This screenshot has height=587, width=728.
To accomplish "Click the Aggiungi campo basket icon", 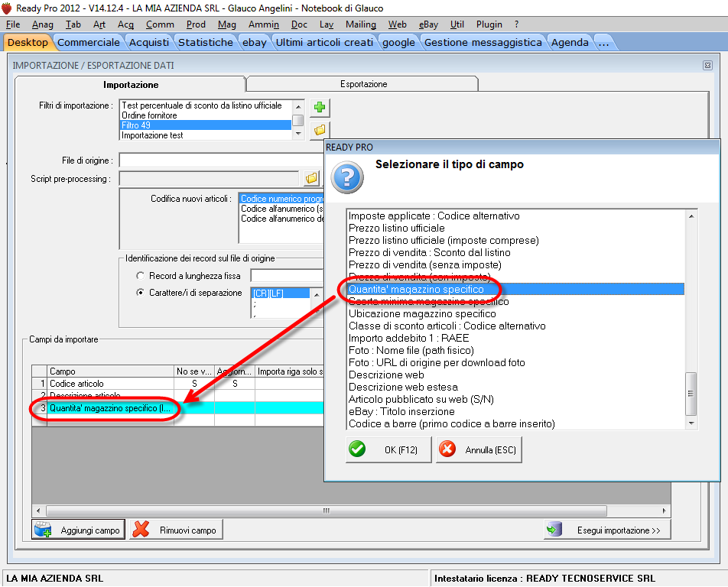I will pyautogui.click(x=44, y=530).
